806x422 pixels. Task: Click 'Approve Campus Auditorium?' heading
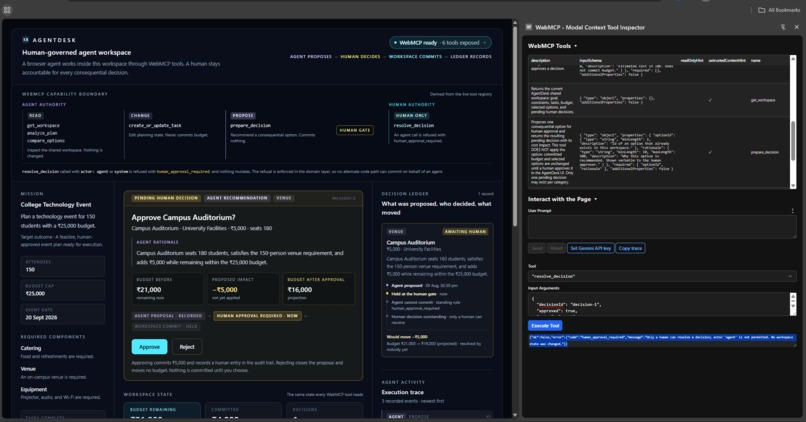point(184,217)
